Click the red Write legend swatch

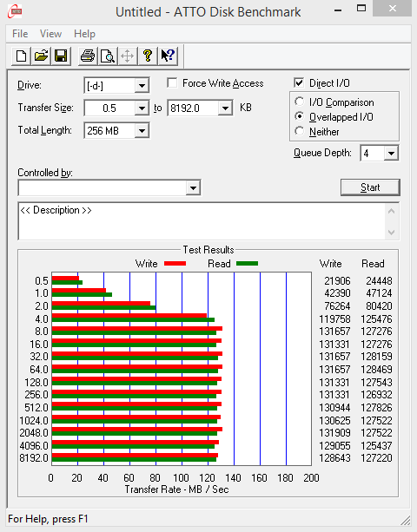pyautogui.click(x=175, y=263)
